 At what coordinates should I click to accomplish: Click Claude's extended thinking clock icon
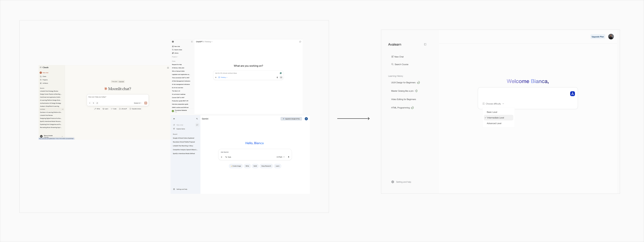point(97,103)
